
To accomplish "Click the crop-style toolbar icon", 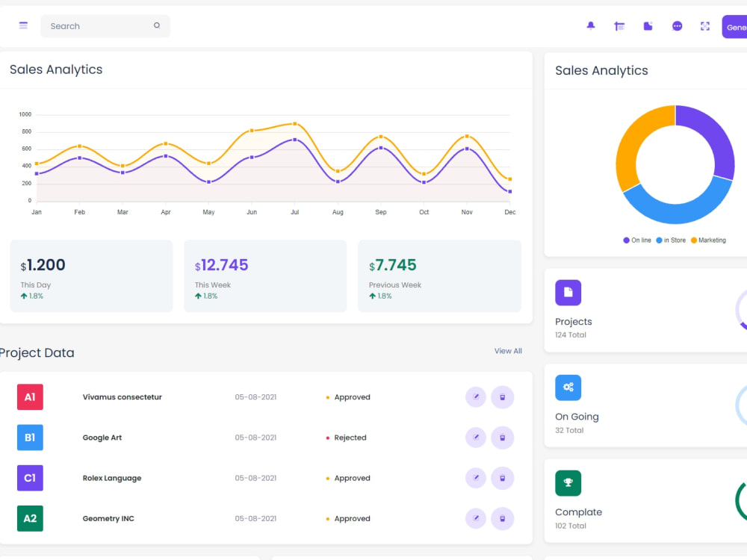I will 619,26.
